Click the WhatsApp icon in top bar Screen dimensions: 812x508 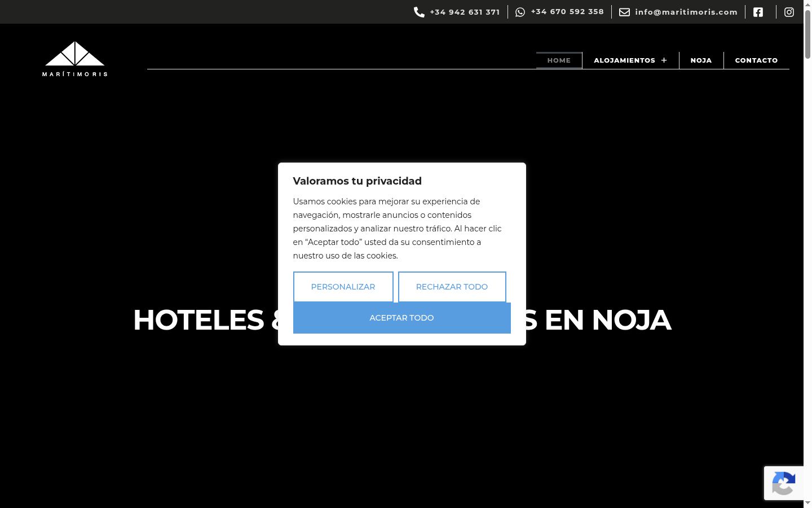(520, 12)
